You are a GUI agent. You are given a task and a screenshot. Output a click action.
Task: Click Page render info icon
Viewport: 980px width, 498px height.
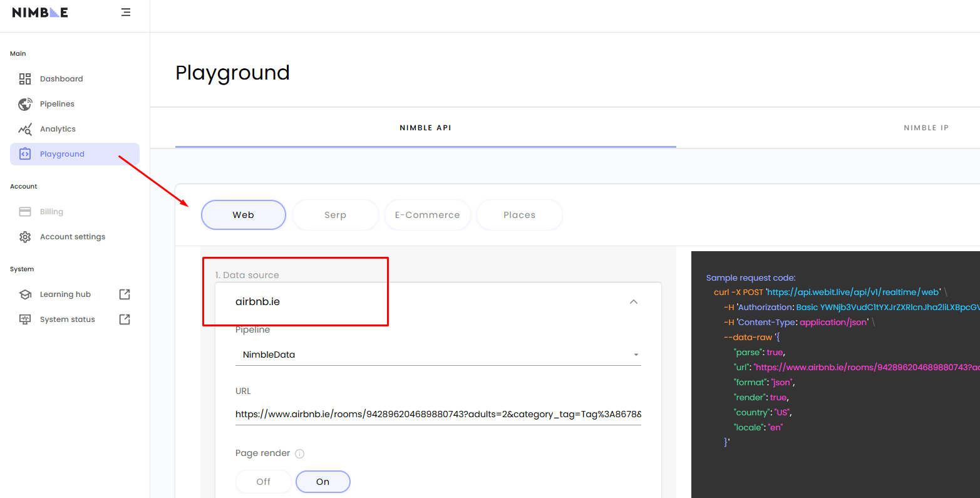tap(299, 454)
